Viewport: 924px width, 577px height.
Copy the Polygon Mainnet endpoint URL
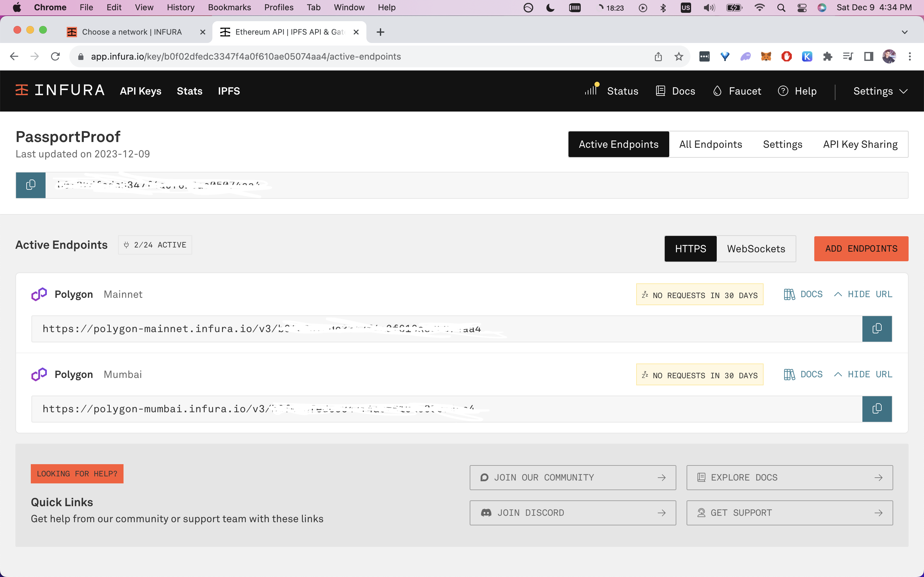click(877, 329)
